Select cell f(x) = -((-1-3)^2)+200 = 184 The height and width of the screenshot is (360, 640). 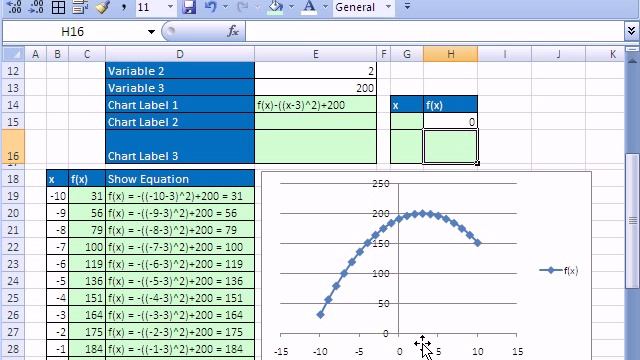coord(180,349)
